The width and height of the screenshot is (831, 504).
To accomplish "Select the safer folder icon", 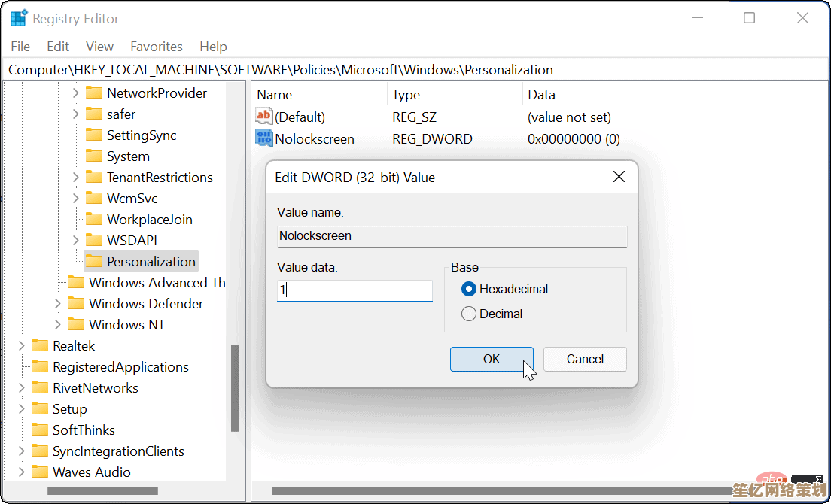I will pyautogui.click(x=94, y=114).
